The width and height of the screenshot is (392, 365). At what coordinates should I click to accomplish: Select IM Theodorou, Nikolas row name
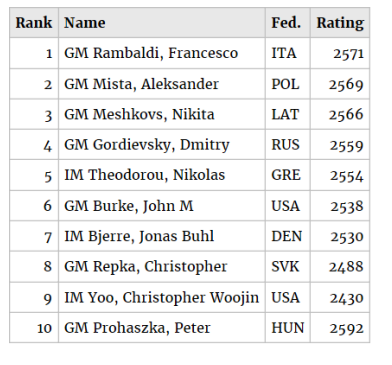point(162,175)
